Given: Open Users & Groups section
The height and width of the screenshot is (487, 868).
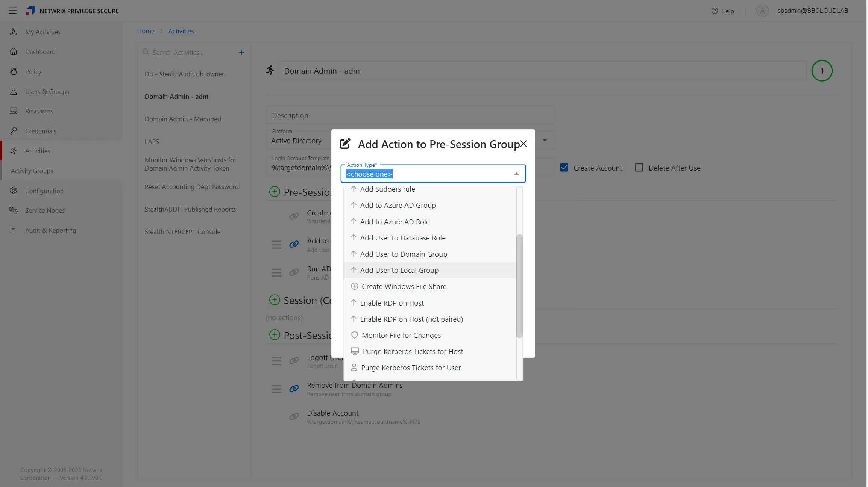Looking at the screenshot, I should [x=47, y=92].
